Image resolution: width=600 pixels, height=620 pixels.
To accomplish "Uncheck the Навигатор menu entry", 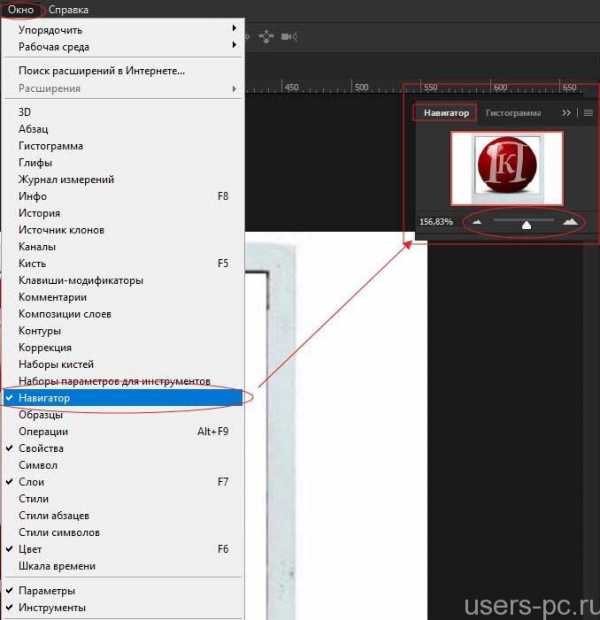I will pyautogui.click(x=123, y=398).
